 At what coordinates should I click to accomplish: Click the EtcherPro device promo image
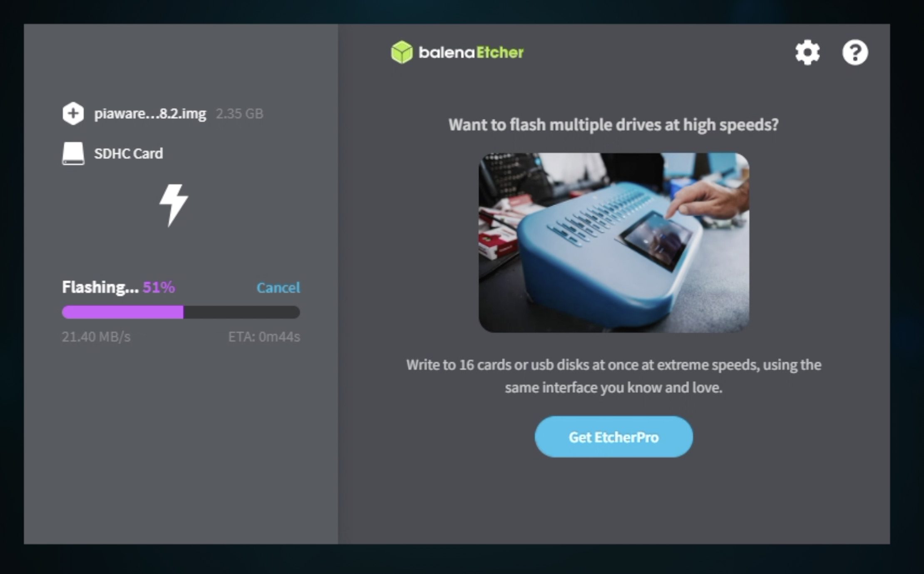[614, 242]
